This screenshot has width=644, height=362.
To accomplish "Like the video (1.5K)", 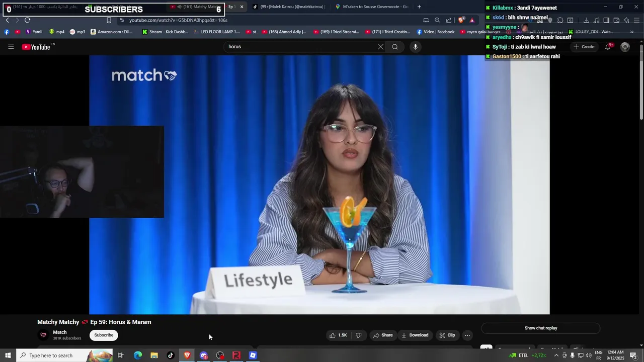I will [338, 335].
